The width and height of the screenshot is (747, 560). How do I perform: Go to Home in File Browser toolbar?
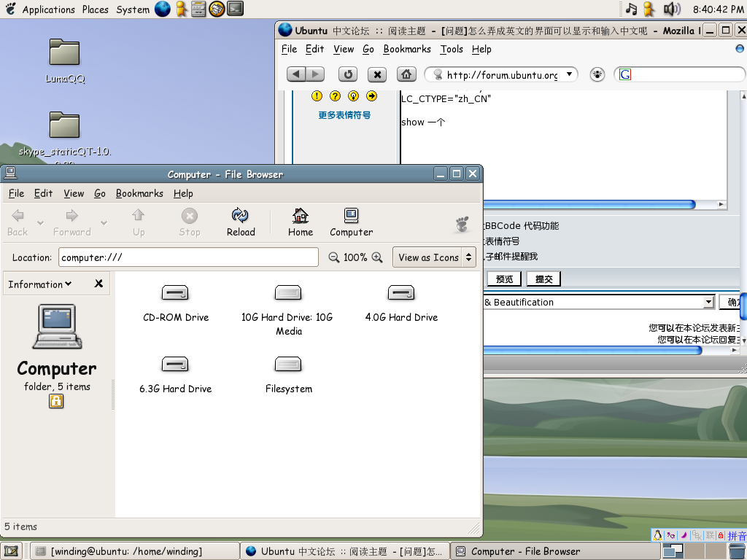coord(300,222)
